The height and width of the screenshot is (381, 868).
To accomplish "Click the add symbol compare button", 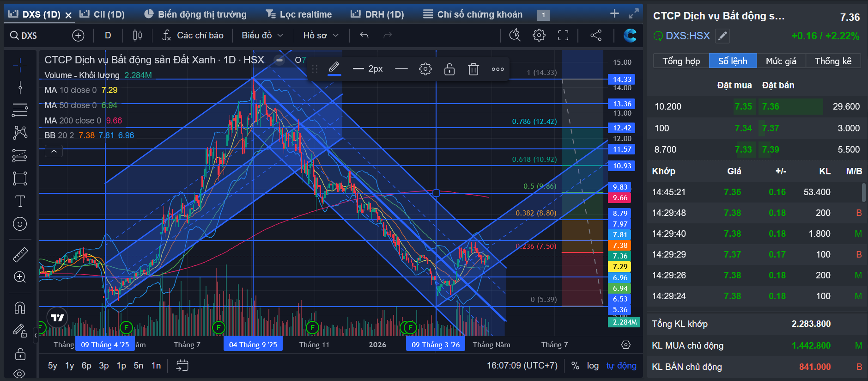I will [x=78, y=36].
